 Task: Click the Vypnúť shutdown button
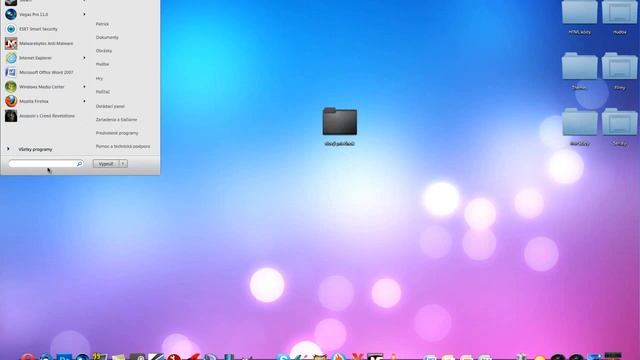click(106, 164)
